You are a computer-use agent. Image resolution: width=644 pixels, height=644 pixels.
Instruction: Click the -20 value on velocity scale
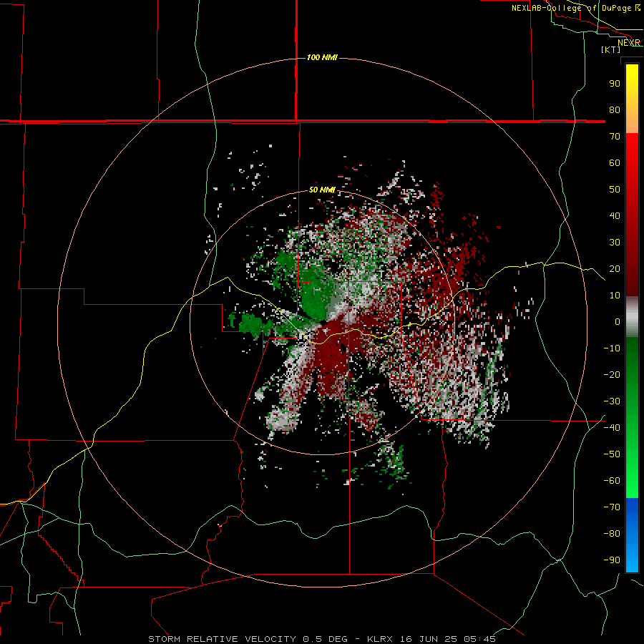coord(612,374)
